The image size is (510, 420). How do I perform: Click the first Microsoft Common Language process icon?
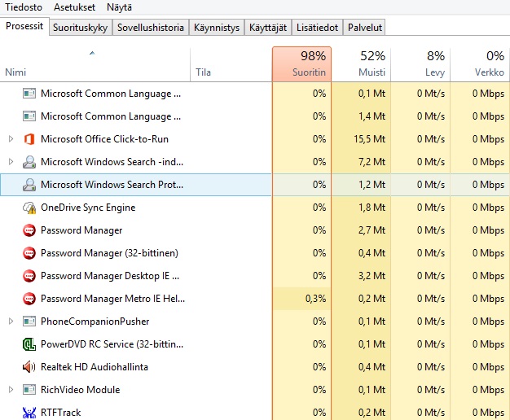point(29,94)
